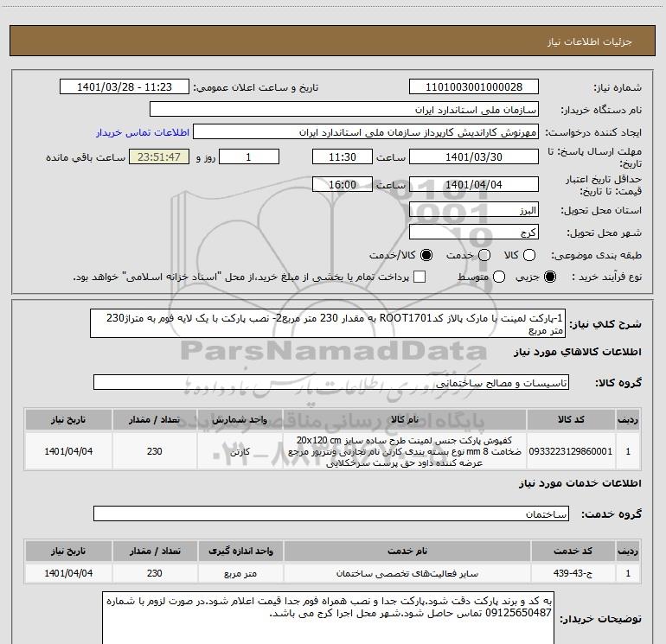Click the واحد اندازه گیری column header
Image resolution: width=666 pixels, height=644 pixels.
tap(240, 551)
